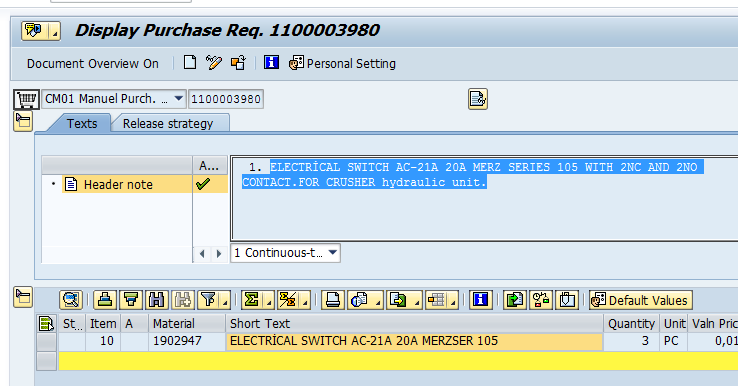Click the green checkmark next to Header note
This screenshot has height=386, width=738.
coord(203,184)
